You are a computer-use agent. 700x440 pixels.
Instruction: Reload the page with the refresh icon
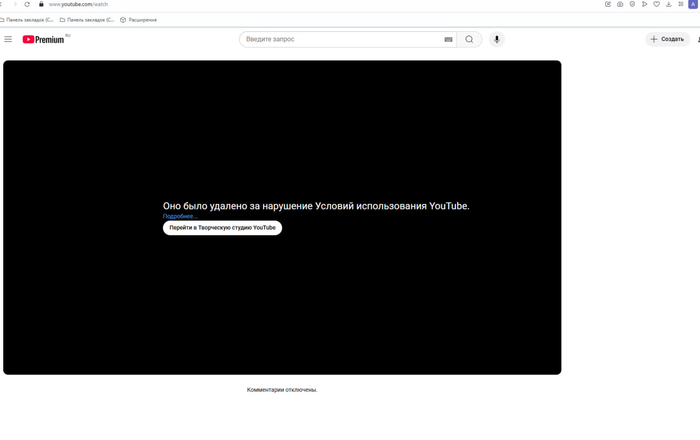click(x=27, y=4)
